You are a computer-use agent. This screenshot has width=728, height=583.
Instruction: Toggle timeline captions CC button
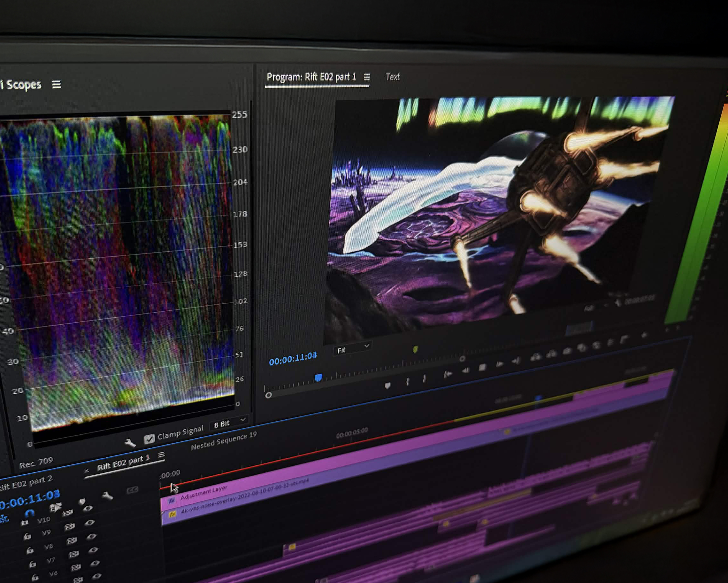coord(132,490)
